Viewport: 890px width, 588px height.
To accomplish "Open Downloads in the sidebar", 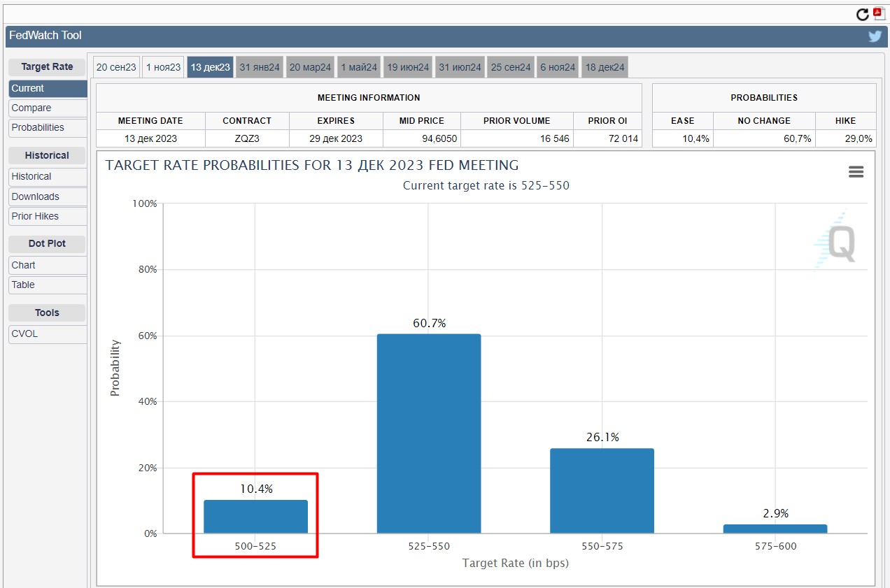I will pyautogui.click(x=48, y=196).
